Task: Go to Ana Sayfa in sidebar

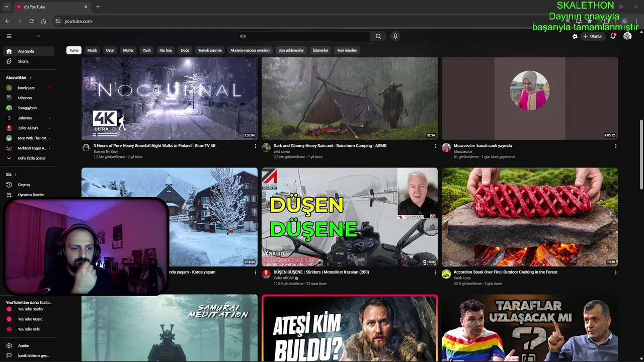Action: point(29,51)
